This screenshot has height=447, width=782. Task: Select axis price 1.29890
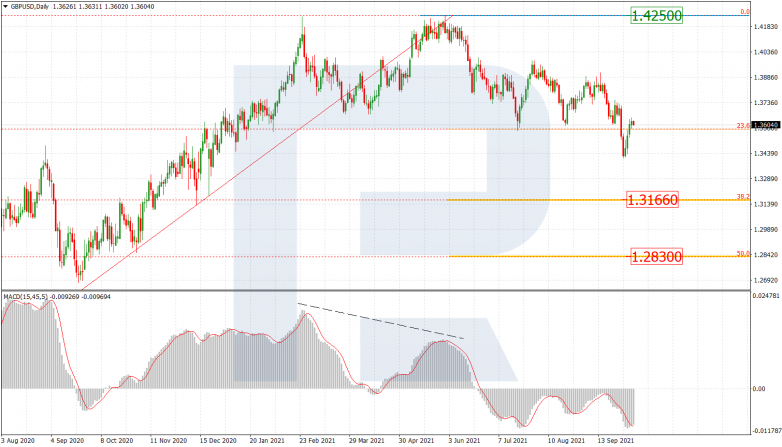coord(765,229)
